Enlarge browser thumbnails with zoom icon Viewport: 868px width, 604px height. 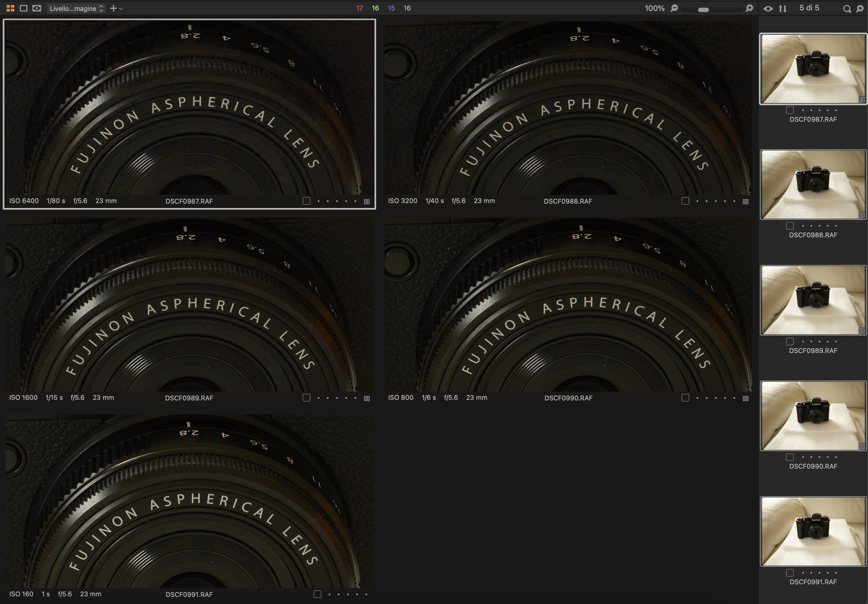click(x=860, y=9)
